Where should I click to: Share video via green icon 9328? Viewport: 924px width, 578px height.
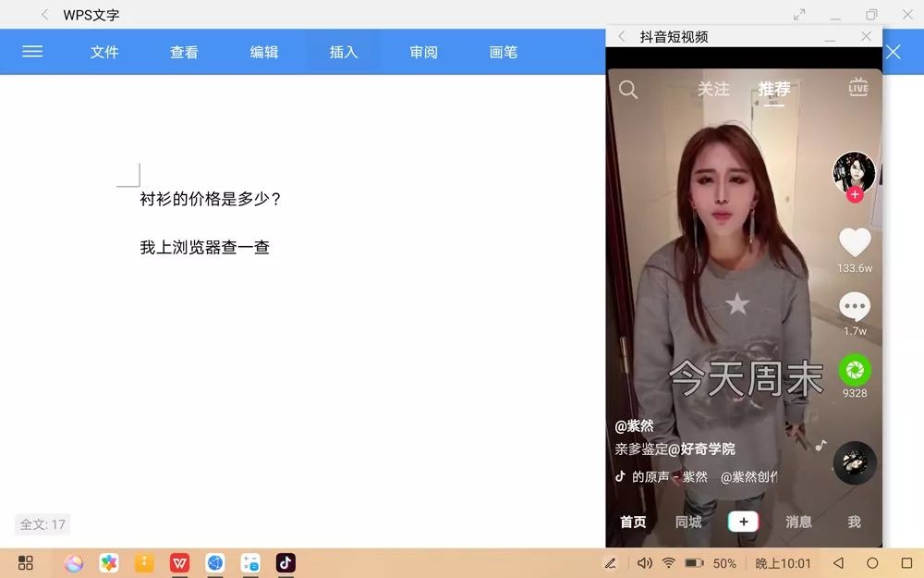point(855,370)
